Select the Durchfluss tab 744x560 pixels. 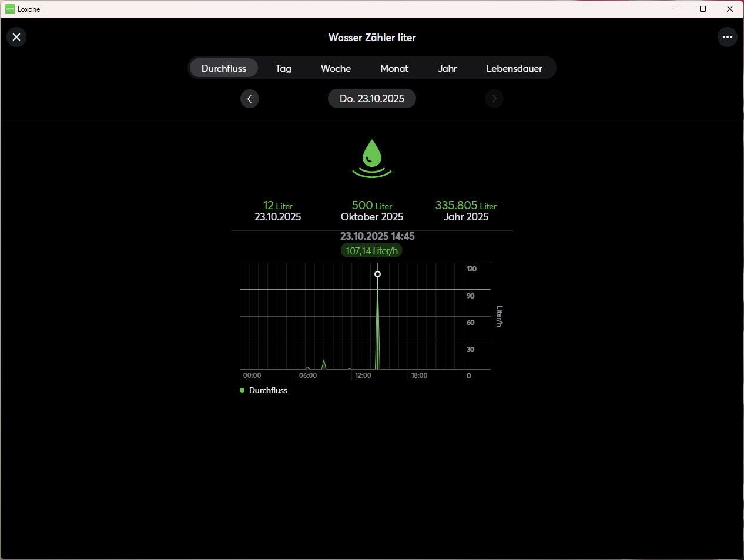click(x=224, y=68)
